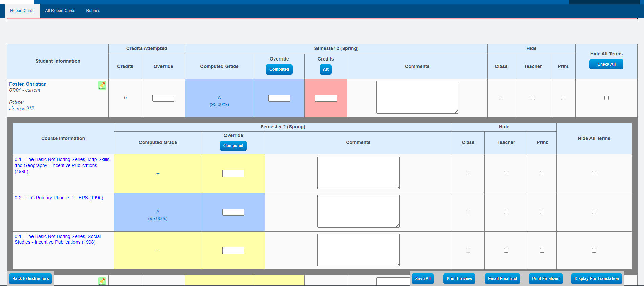Click Display For Translation button

point(596,279)
